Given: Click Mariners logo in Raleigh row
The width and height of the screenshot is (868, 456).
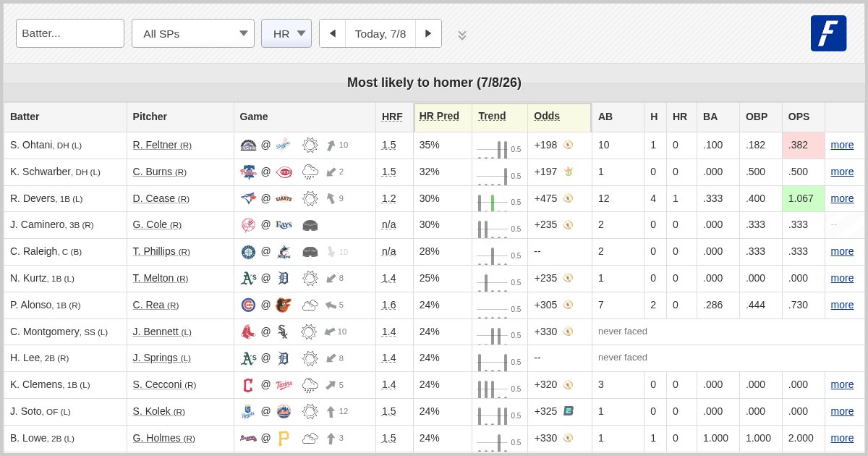Looking at the screenshot, I should click(x=248, y=252).
